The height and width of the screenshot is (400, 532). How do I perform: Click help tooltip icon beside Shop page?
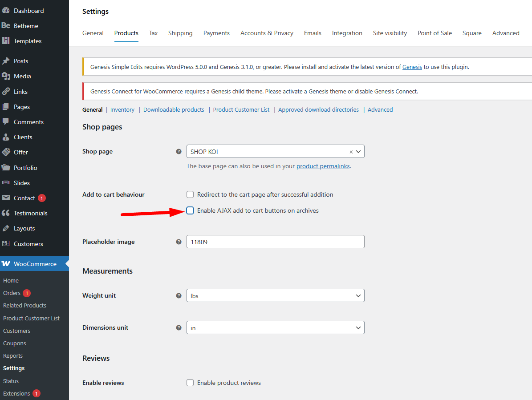coord(179,151)
